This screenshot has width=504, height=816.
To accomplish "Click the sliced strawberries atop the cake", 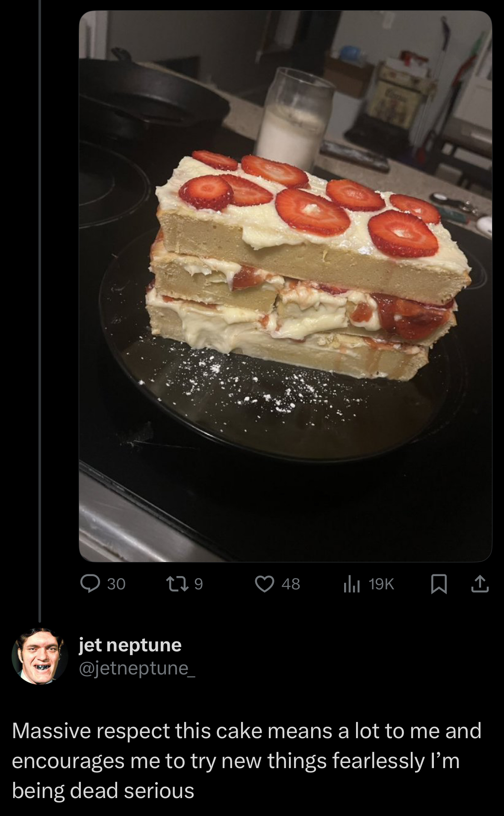I will pos(312,213).
